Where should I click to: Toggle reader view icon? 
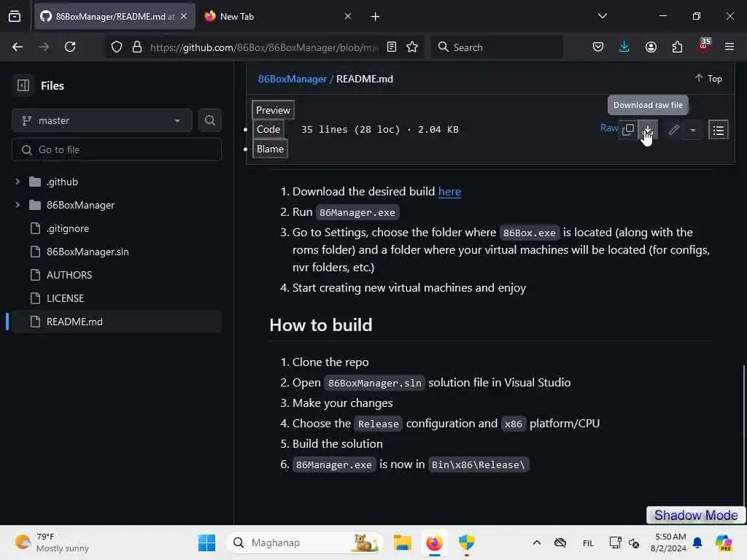[392, 47]
